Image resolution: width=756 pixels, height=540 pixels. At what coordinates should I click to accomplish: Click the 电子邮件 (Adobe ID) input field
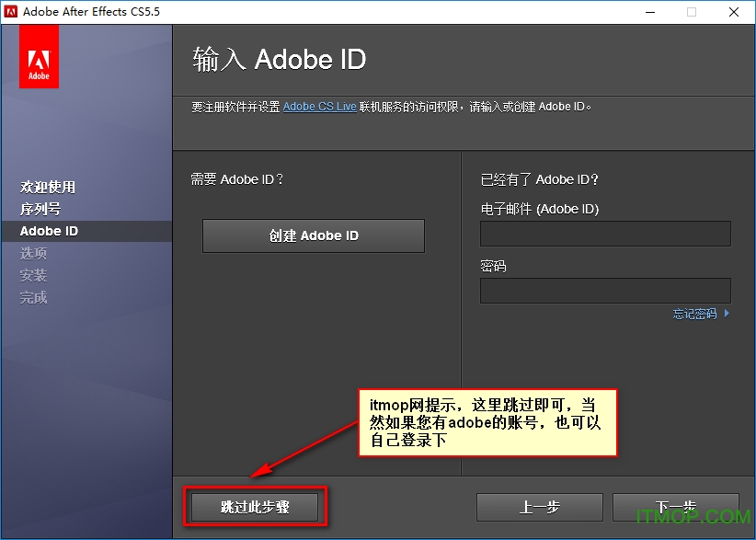605,234
